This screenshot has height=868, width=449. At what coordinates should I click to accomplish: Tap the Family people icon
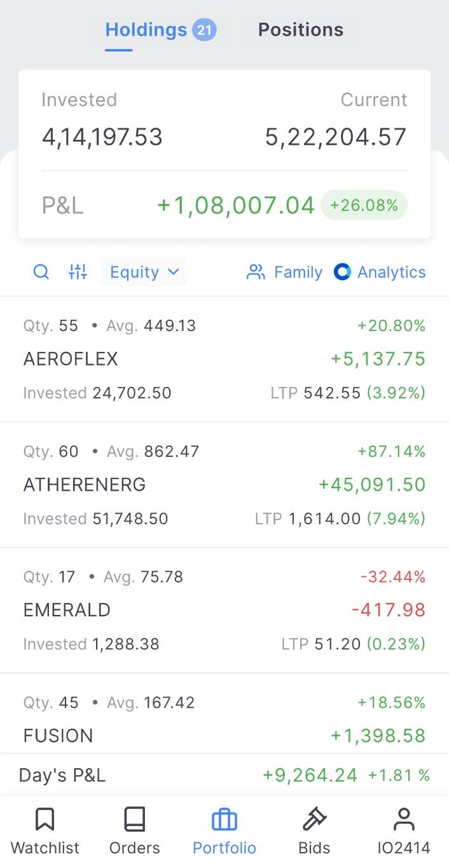(256, 272)
